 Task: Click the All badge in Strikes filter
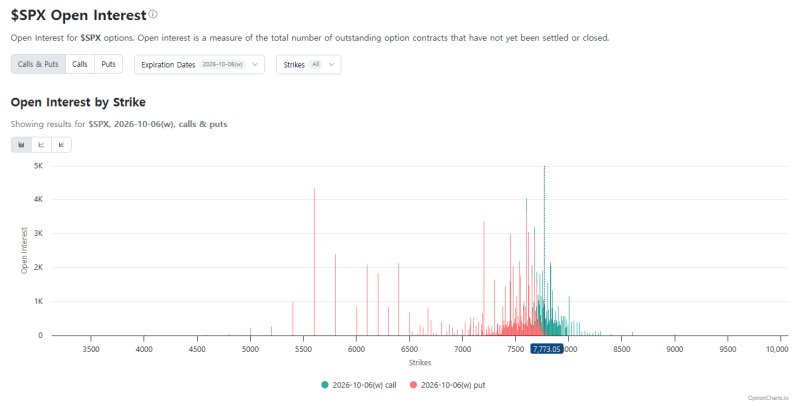(316, 65)
